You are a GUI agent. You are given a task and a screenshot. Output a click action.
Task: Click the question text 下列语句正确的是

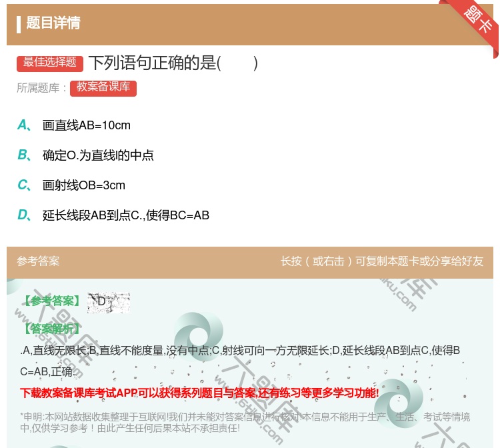click(173, 63)
